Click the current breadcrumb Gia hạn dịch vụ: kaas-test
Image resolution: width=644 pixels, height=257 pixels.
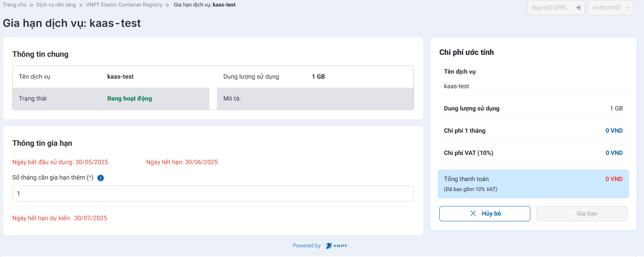(x=204, y=5)
